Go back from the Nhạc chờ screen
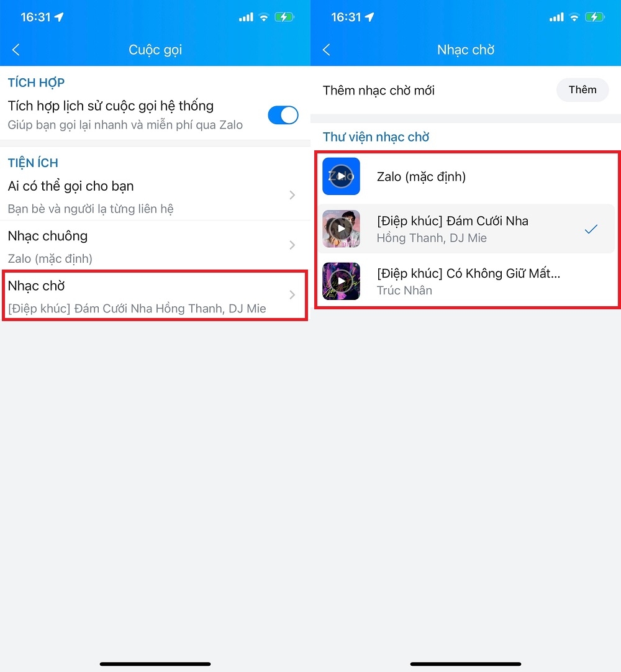This screenshot has height=672, width=621. 326,50
